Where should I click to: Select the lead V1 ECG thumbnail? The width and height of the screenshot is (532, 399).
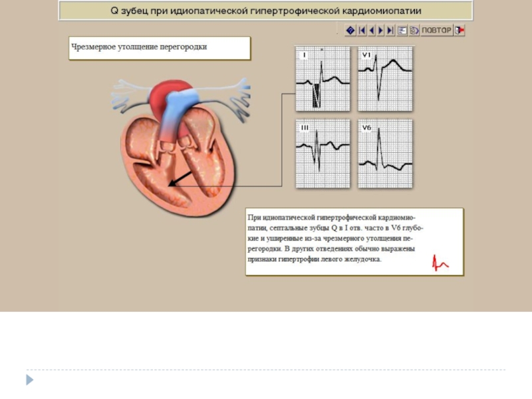click(x=385, y=78)
